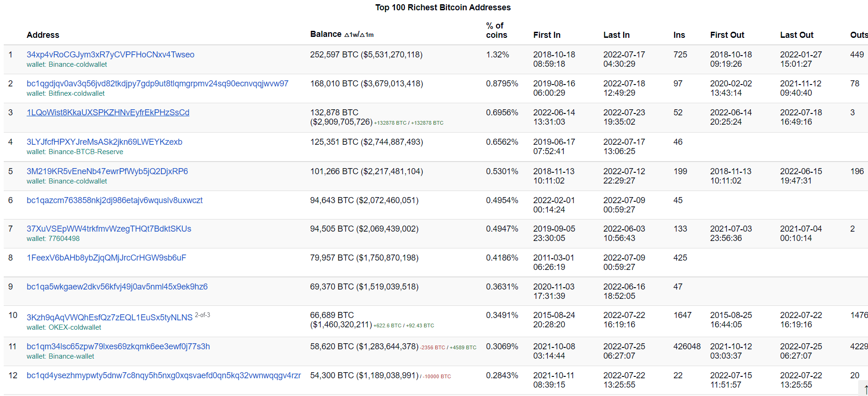Open address 34xp4vRoCGJym3xR7yCVPFHoCNxv4Twseo
Viewport: 868px width, 396px height.
pyautogui.click(x=110, y=55)
